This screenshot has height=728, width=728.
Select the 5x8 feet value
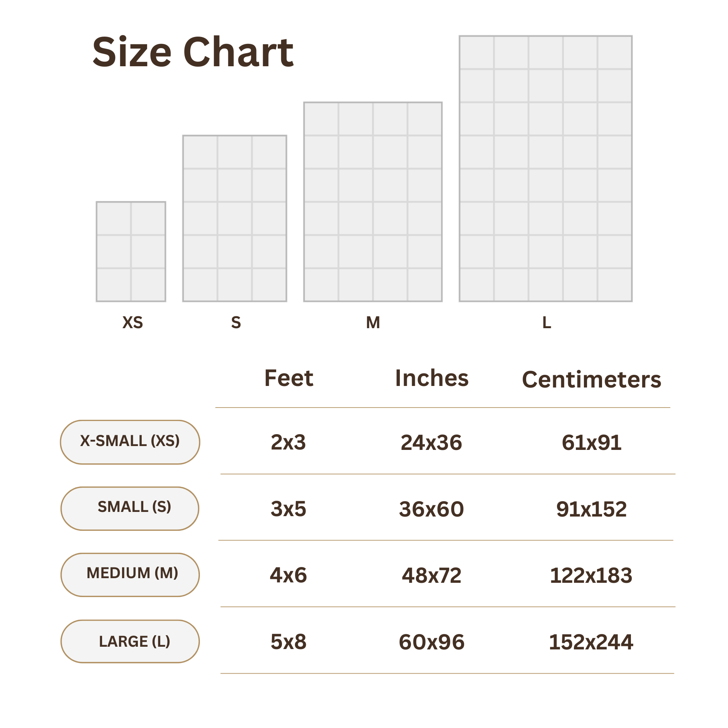tap(289, 642)
